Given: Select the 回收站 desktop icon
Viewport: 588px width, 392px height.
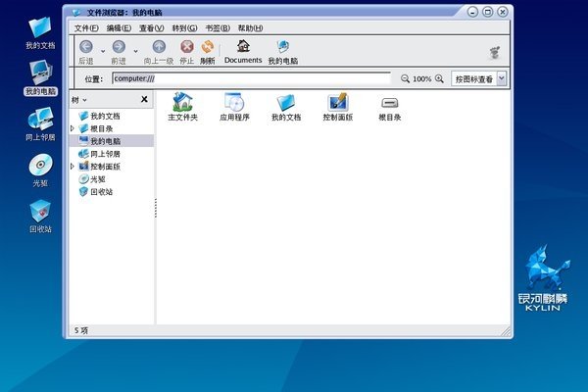Looking at the screenshot, I should tap(40, 216).
